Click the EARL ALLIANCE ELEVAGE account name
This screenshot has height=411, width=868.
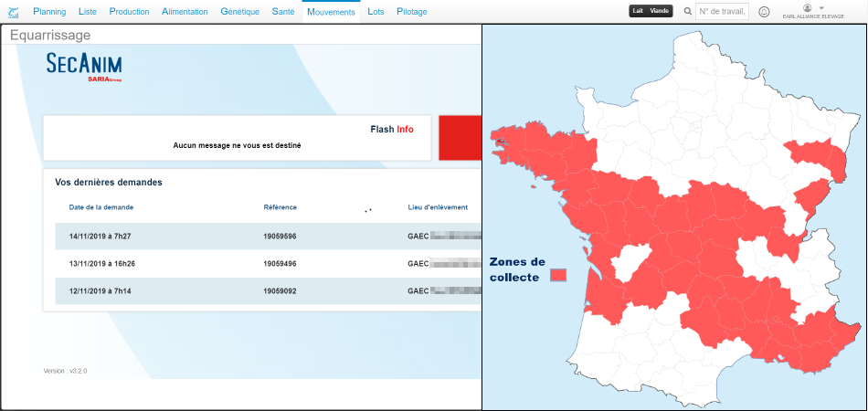click(x=813, y=16)
